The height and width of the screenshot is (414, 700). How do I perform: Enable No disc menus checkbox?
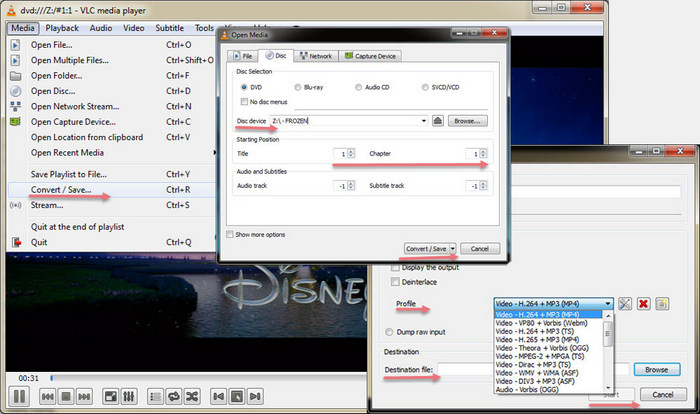(x=244, y=102)
